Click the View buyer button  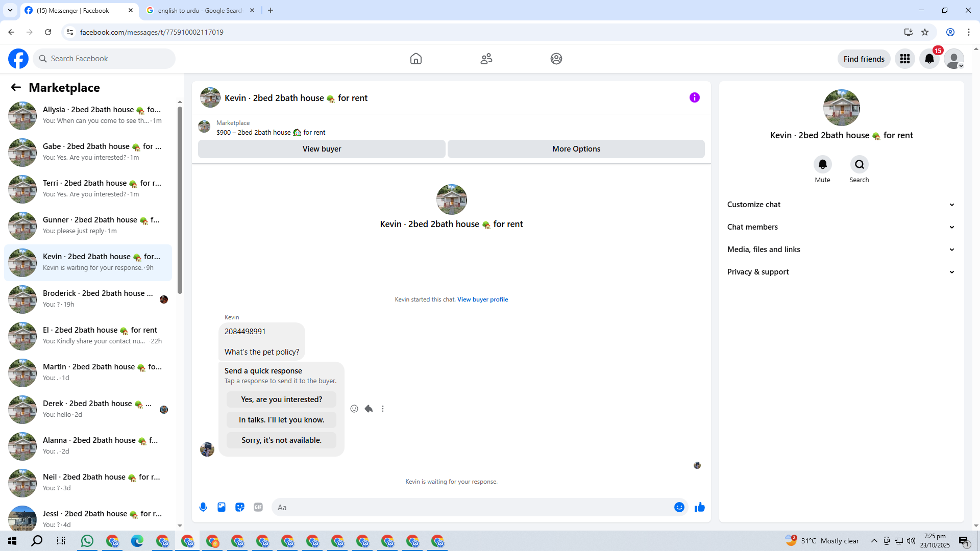[322, 149]
